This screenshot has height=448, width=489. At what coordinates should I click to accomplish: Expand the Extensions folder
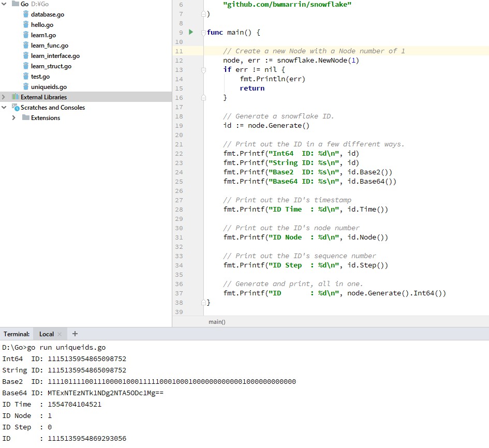[x=14, y=117]
